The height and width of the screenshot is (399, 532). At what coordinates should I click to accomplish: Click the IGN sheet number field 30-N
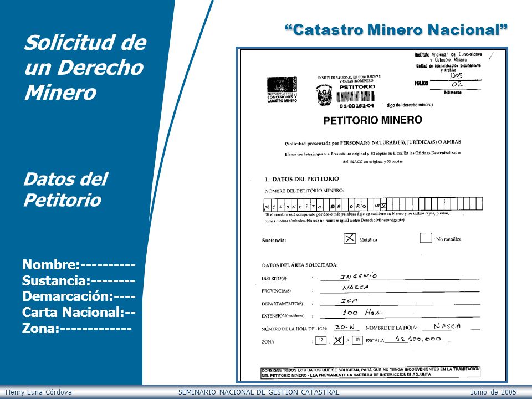coord(346,327)
